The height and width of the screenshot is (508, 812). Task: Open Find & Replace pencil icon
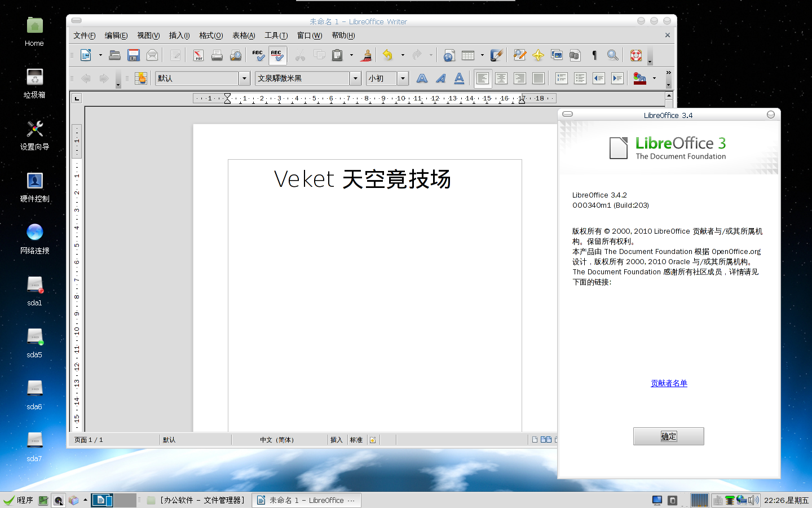click(520, 55)
